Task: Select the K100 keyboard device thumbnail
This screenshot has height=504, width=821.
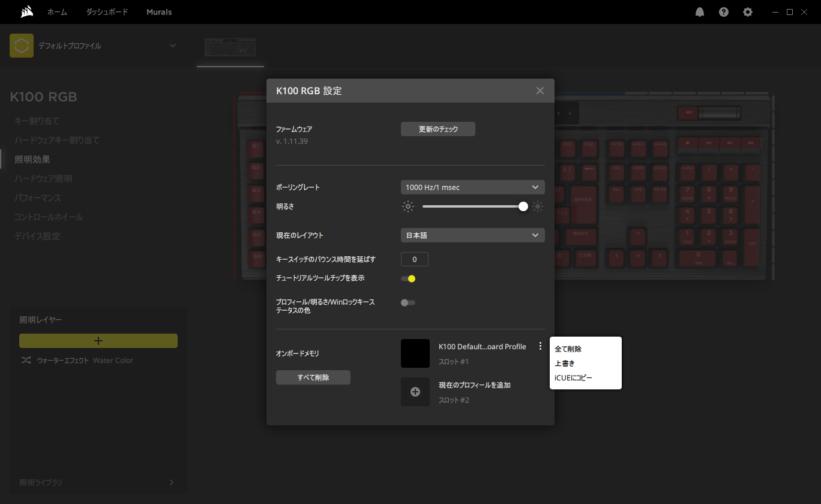Action: click(230, 48)
